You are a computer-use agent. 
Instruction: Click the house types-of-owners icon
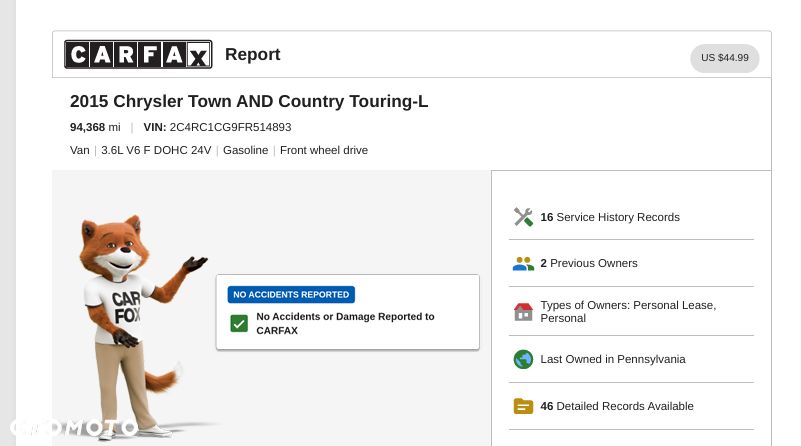(523, 312)
